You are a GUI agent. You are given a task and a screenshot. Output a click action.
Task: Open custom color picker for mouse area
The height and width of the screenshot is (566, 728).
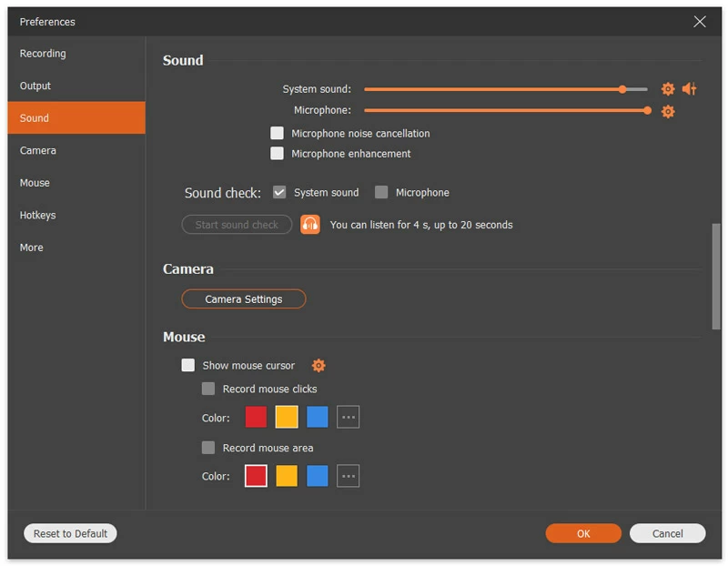point(348,475)
